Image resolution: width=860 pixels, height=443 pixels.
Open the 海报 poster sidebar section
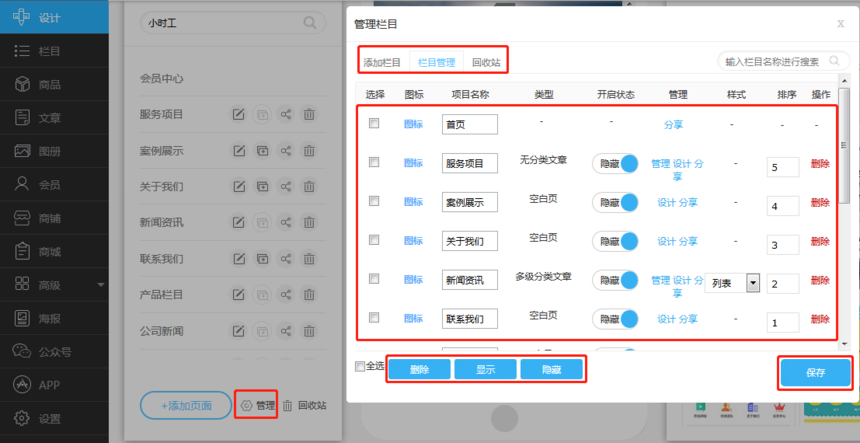54,318
